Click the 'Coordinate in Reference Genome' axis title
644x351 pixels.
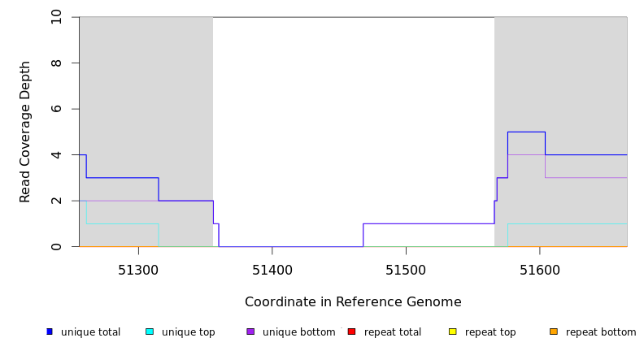353,302
